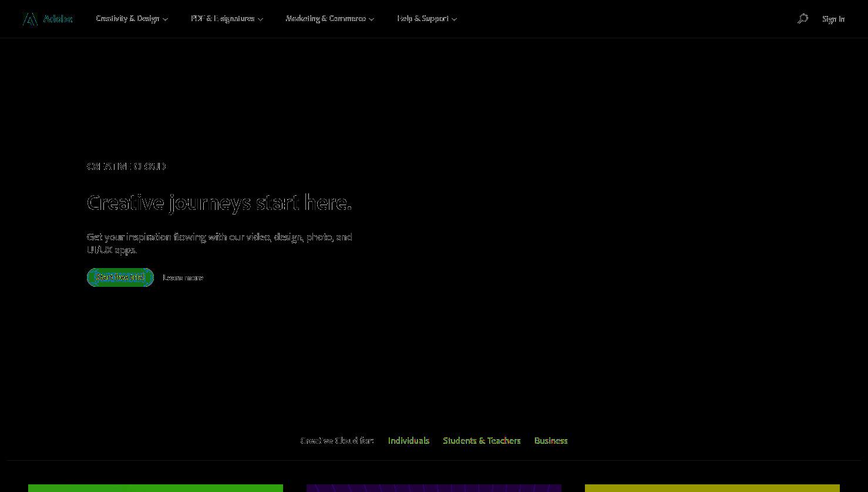Select the Individuals link
The width and height of the screenshot is (868, 492).
409,441
